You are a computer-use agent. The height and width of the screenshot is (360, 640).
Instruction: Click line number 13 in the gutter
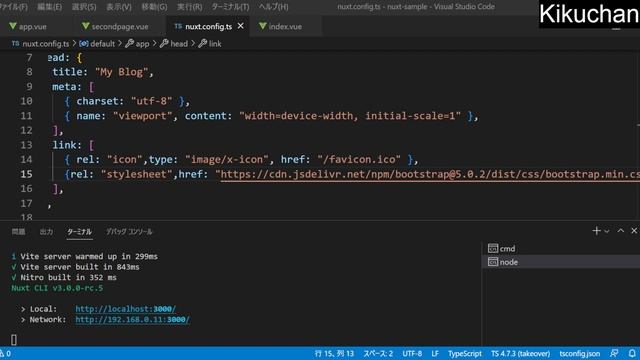pyautogui.click(x=26, y=145)
